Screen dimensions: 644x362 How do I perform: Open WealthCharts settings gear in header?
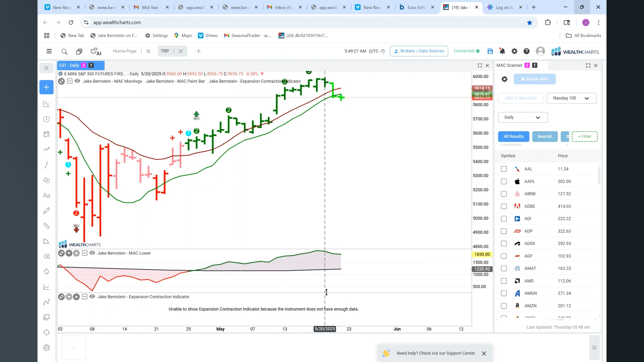click(x=514, y=51)
